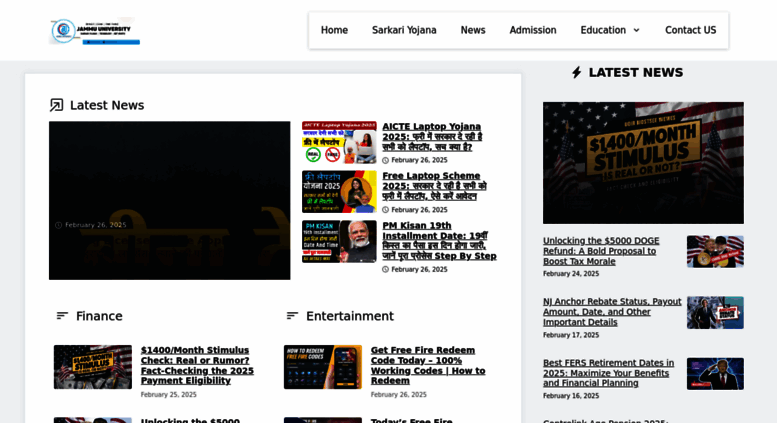Click the February 26, 2025 date on featured image

click(x=96, y=225)
